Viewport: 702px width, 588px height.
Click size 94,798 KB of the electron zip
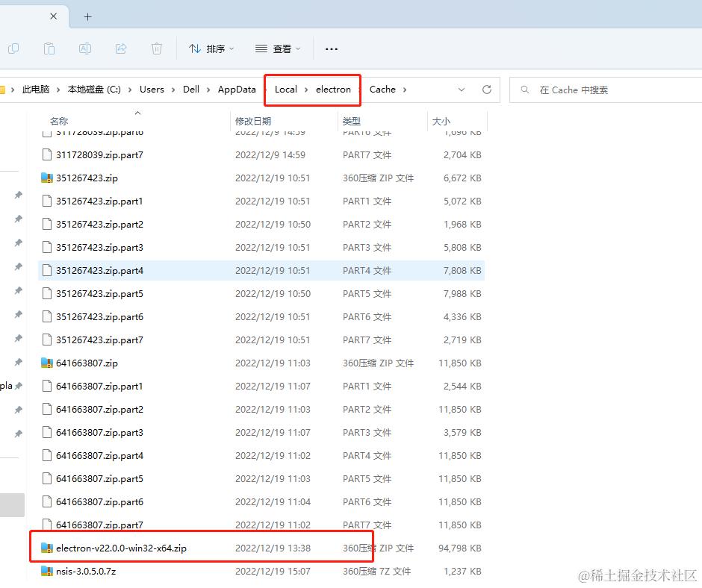460,548
